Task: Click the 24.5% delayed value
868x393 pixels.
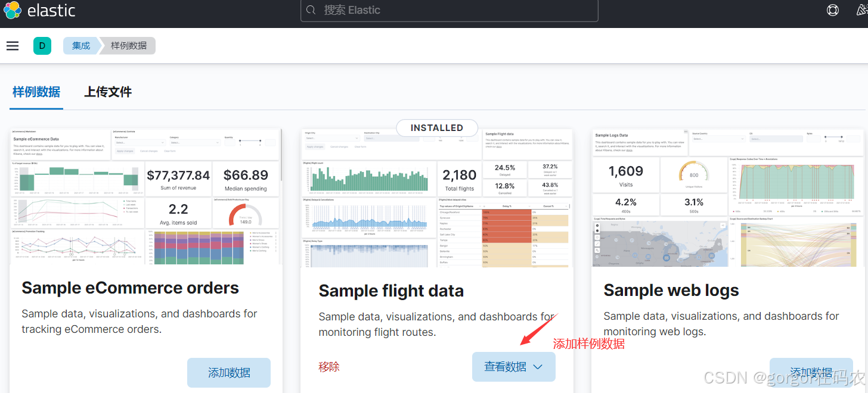Action: [505, 168]
